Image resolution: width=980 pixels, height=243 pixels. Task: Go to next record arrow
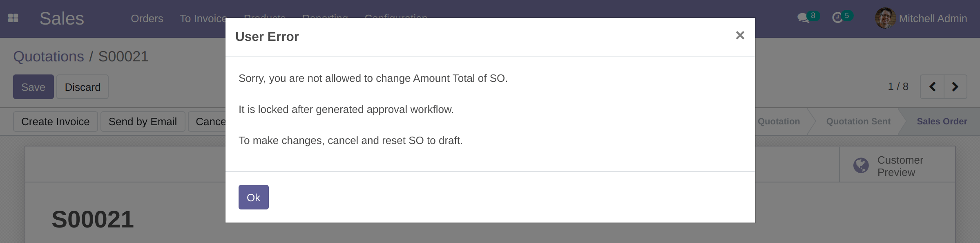pos(955,87)
